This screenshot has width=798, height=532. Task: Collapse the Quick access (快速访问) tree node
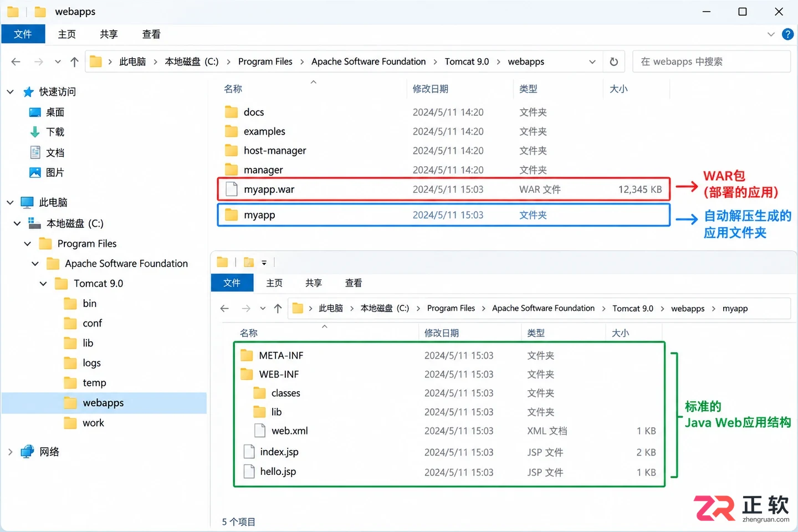click(10, 92)
